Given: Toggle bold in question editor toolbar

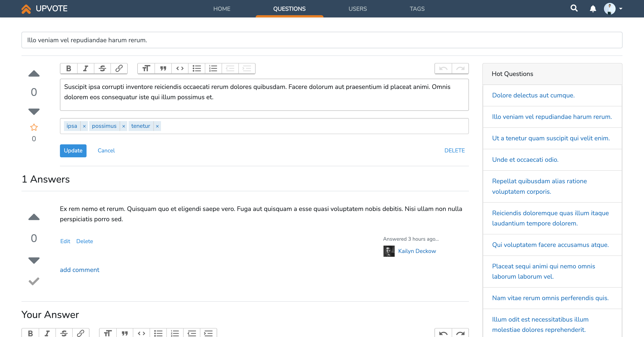Looking at the screenshot, I should 68,68.
